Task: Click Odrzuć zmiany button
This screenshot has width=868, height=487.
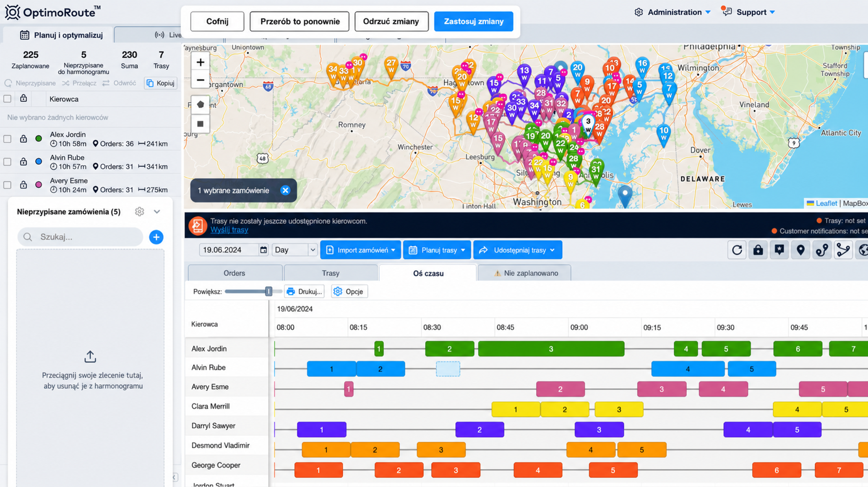Action: pyautogui.click(x=391, y=21)
